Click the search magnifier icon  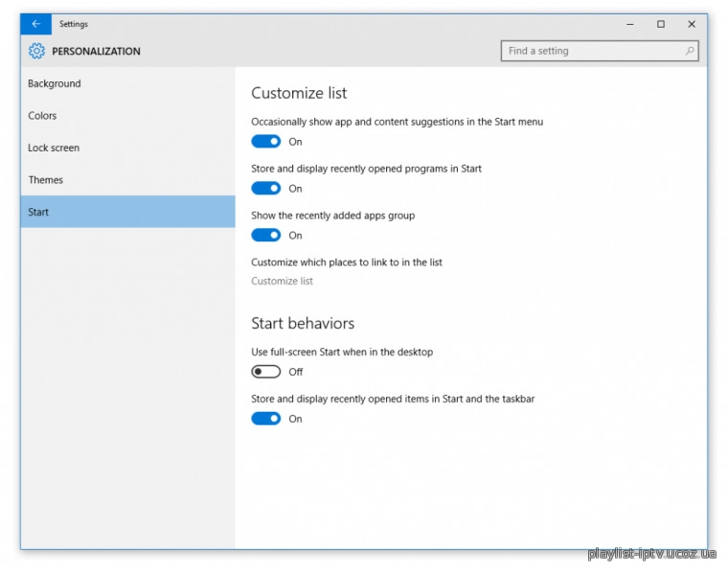(x=690, y=51)
